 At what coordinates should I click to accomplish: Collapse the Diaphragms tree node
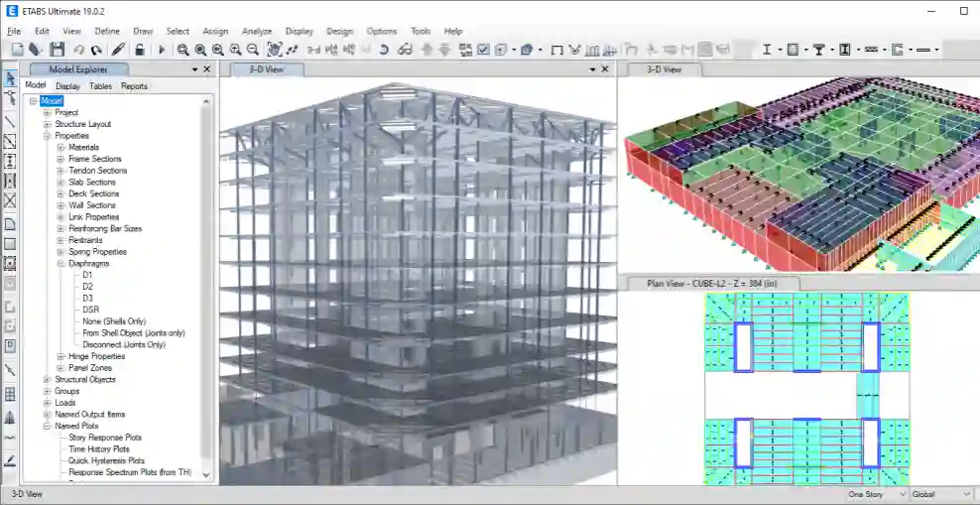tap(60, 264)
